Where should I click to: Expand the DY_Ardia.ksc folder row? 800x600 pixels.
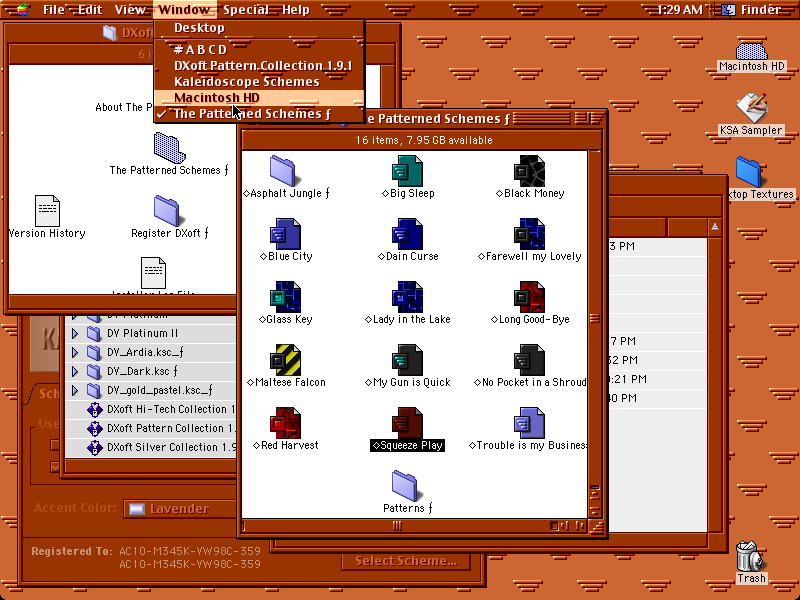point(74,352)
